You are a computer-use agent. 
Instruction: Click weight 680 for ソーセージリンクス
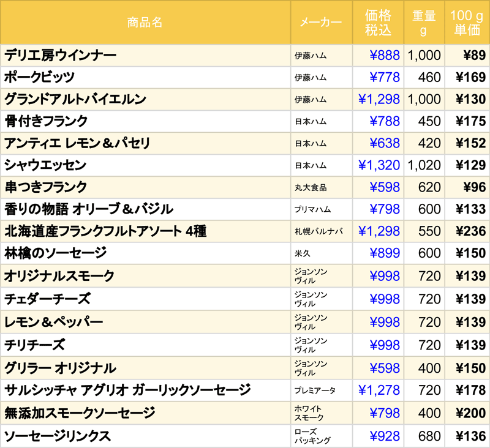coord(429,436)
